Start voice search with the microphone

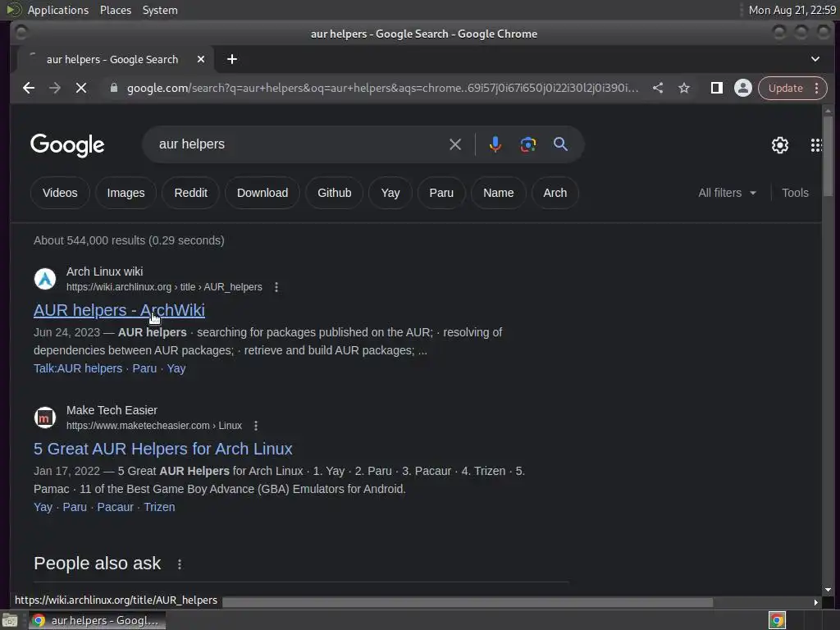pyautogui.click(x=495, y=144)
